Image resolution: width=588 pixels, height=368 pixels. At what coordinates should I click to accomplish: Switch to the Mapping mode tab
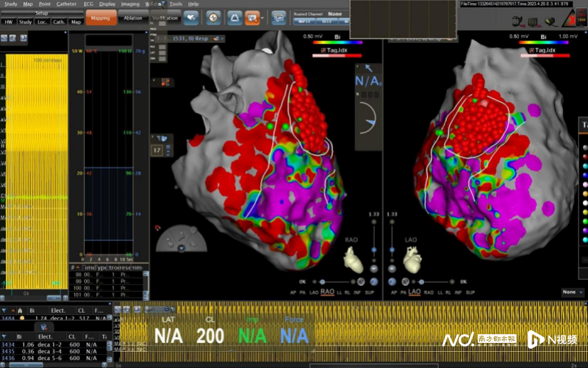(x=100, y=18)
